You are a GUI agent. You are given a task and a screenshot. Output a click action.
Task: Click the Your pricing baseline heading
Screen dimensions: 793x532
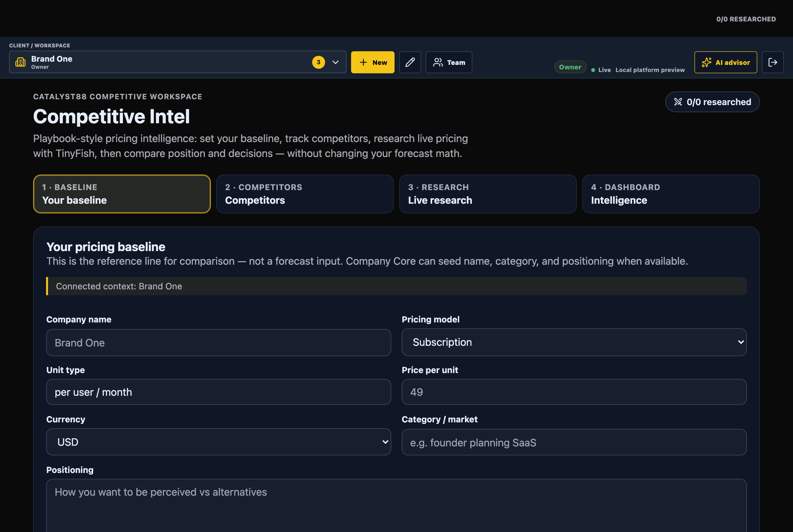(x=105, y=247)
